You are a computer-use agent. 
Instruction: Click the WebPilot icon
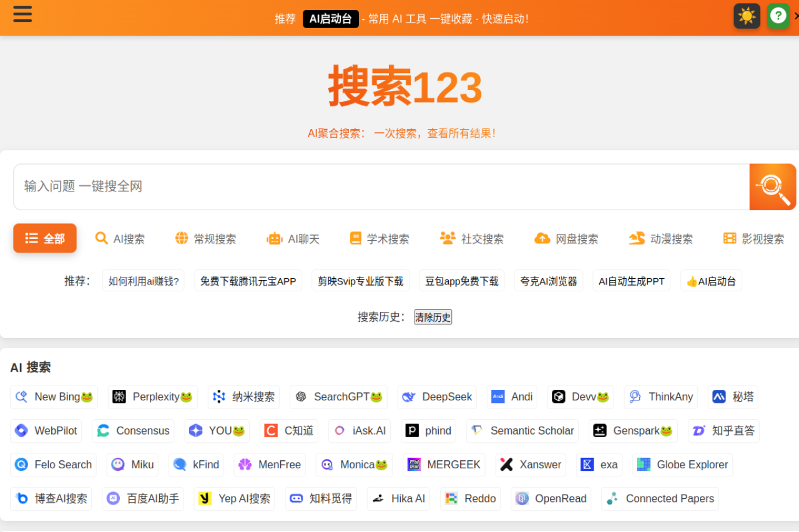tap(22, 430)
